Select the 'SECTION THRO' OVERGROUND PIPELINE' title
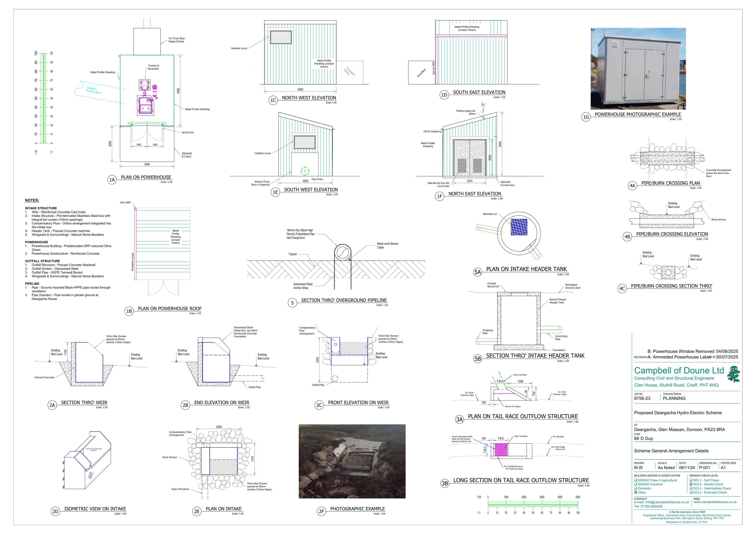756x534 pixels. point(344,300)
